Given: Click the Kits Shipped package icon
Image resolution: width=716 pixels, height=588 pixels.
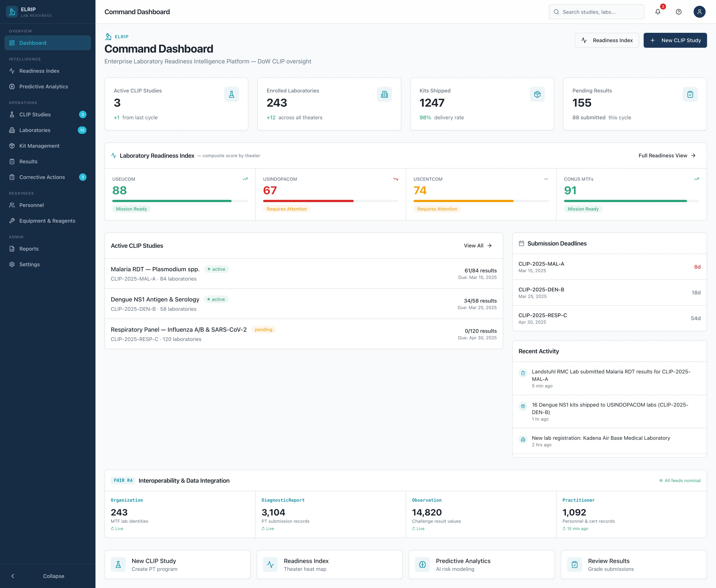Looking at the screenshot, I should [x=537, y=94].
